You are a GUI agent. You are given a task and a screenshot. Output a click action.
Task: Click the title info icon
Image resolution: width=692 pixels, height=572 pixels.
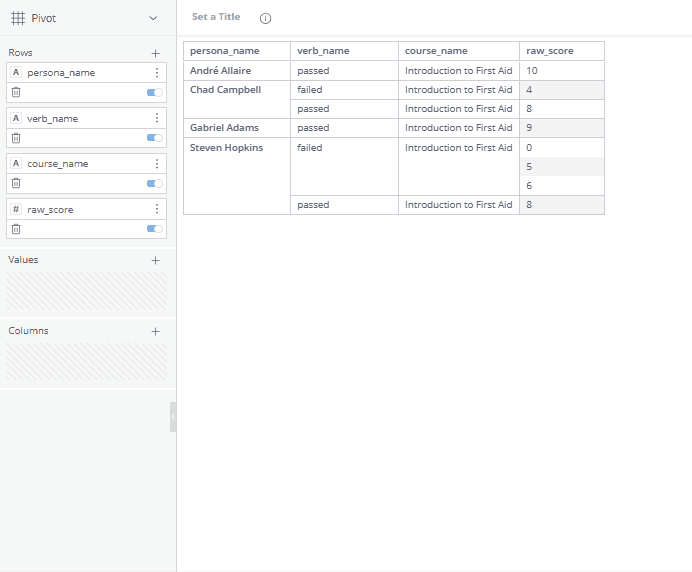click(265, 18)
